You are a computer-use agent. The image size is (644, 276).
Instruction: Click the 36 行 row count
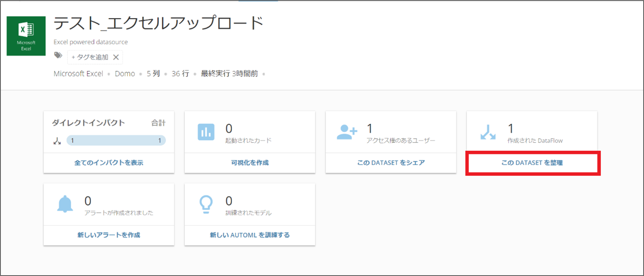pyautogui.click(x=180, y=74)
